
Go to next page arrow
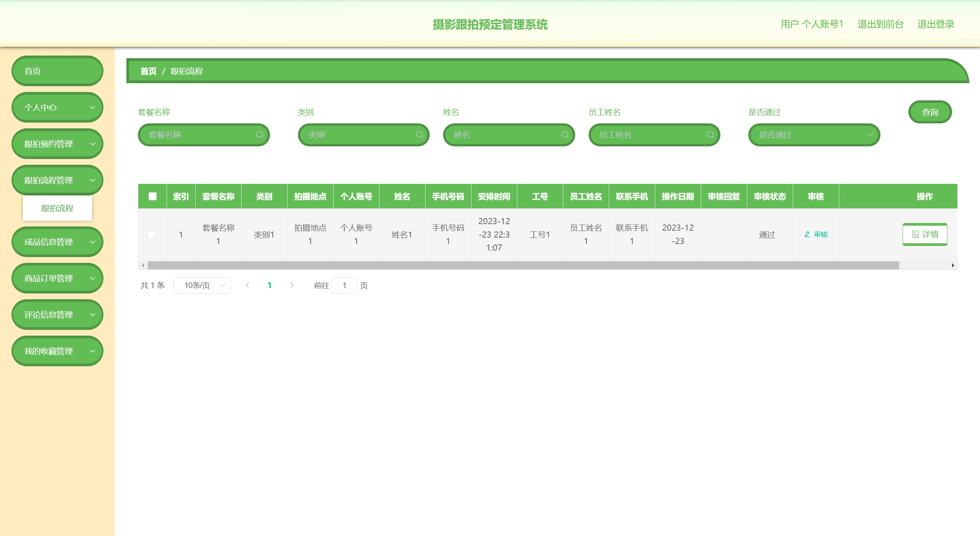click(x=292, y=285)
